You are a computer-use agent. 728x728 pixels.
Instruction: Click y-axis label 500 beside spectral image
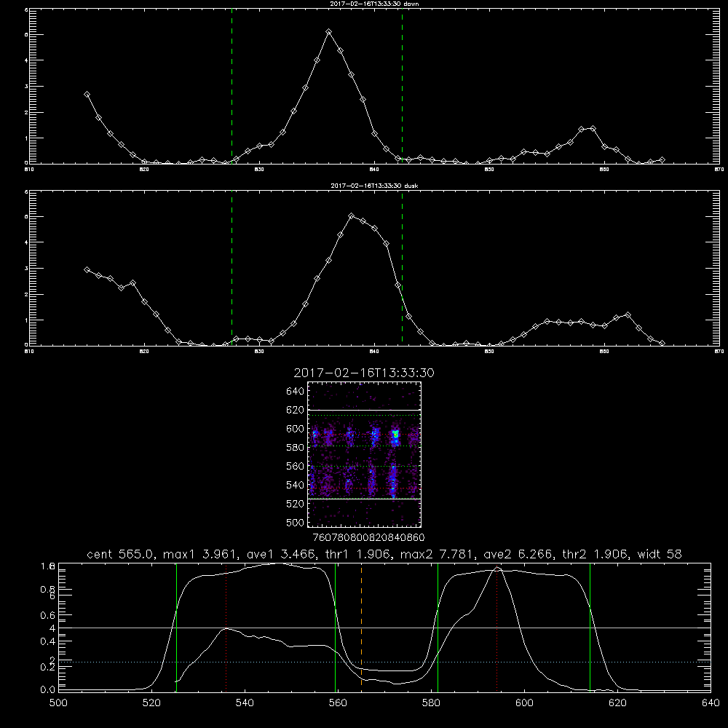[296, 522]
